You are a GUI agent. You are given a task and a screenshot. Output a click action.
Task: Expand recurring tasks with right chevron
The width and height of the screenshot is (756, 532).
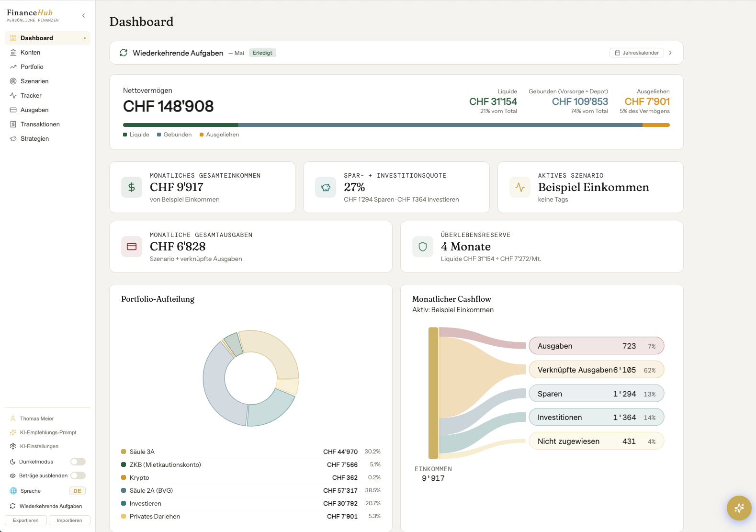coord(670,53)
